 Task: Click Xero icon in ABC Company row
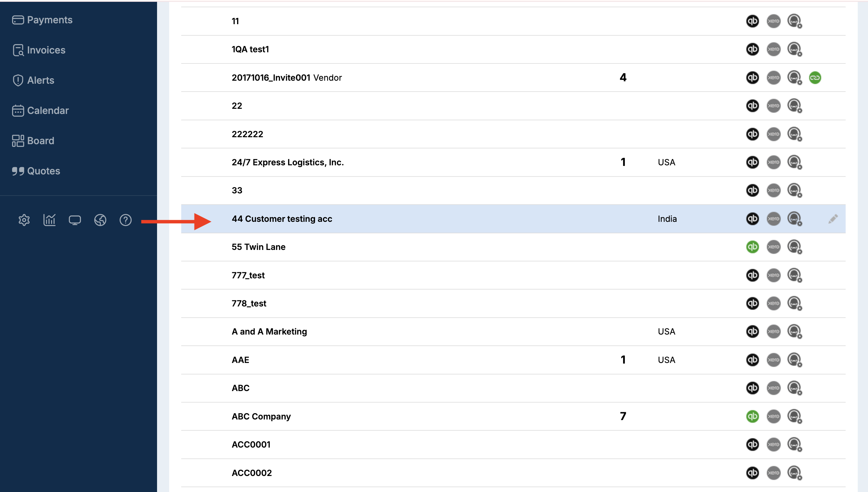pyautogui.click(x=773, y=416)
